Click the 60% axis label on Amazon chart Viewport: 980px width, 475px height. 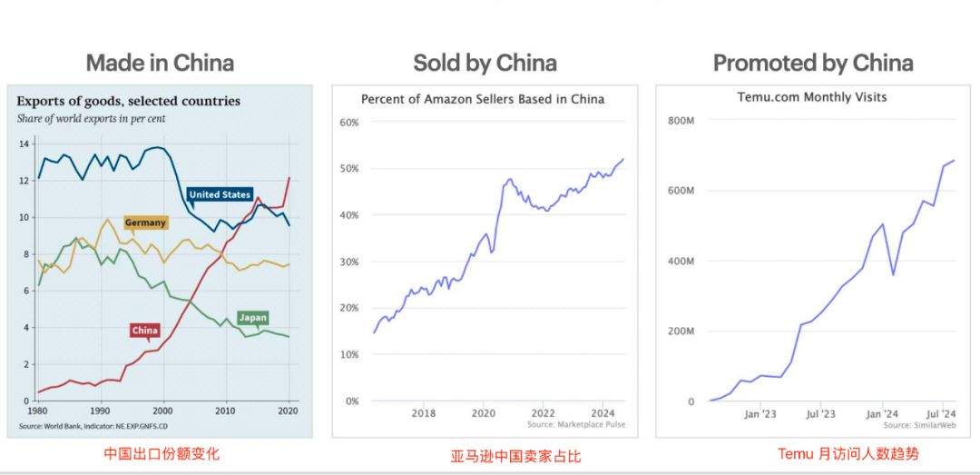click(348, 123)
